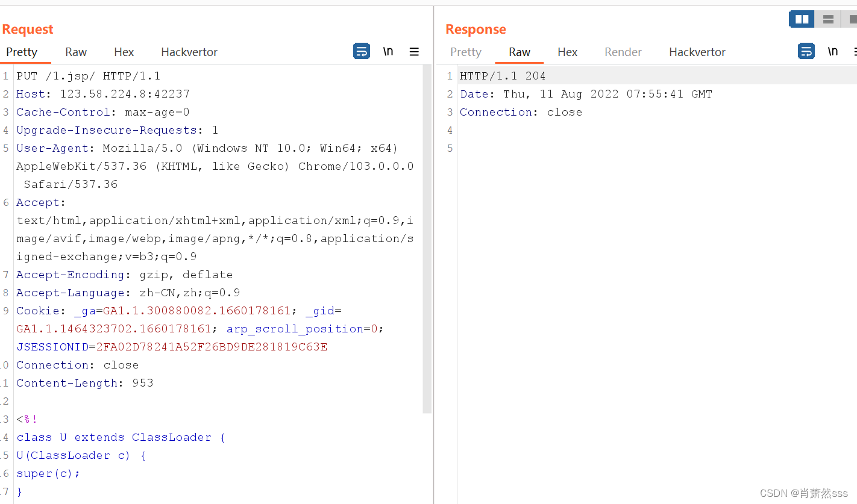The height and width of the screenshot is (504, 857).
Task: Click the '<%!' JSP opening tag line
Action: pyautogui.click(x=27, y=419)
